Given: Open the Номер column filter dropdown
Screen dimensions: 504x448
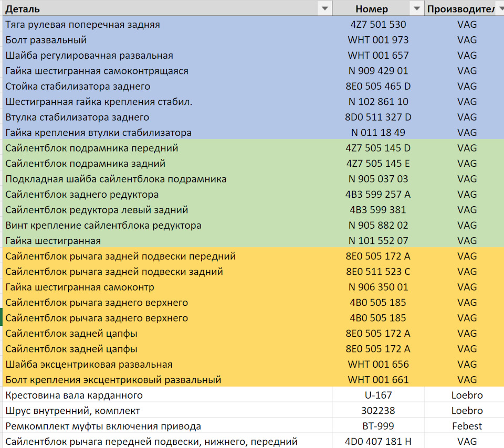Looking at the screenshot, I should [x=417, y=8].
